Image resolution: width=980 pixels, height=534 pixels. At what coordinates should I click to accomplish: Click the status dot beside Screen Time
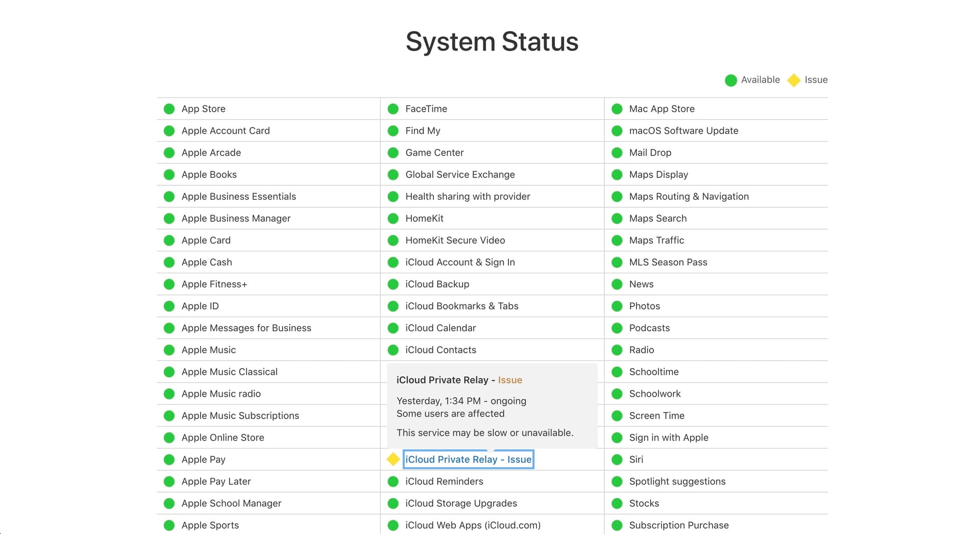click(x=617, y=416)
